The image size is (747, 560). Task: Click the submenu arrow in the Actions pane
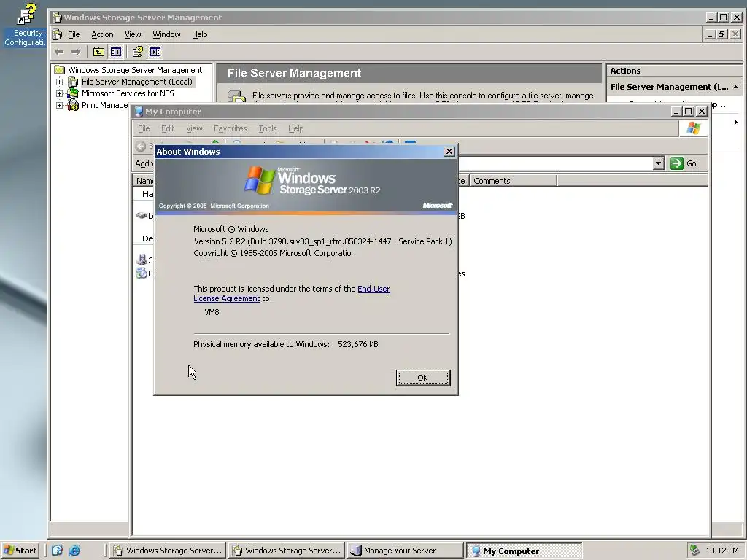click(x=736, y=122)
